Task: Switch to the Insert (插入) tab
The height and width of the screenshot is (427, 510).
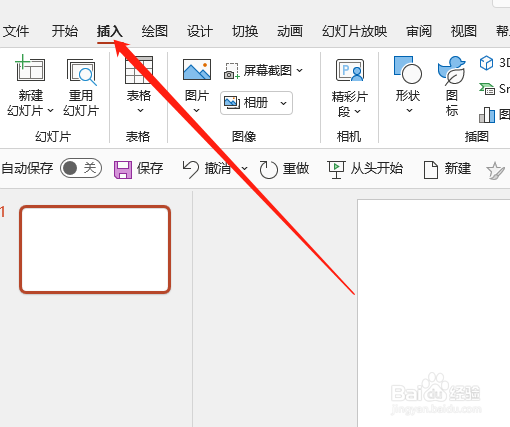Action: (x=110, y=31)
